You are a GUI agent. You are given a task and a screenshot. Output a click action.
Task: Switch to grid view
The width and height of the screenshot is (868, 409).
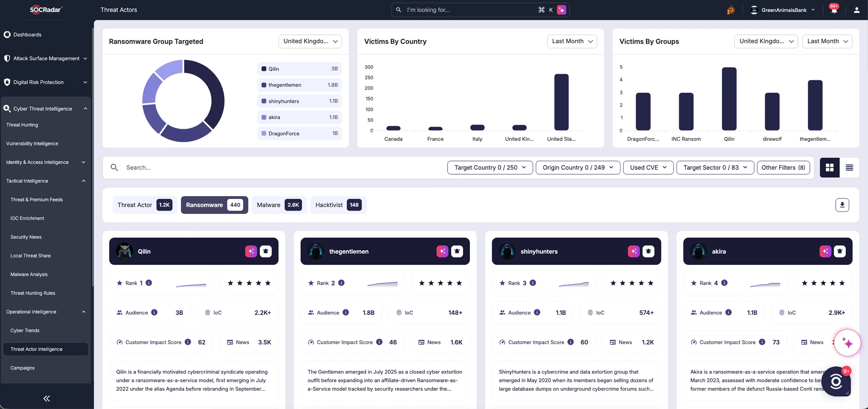[x=830, y=167]
